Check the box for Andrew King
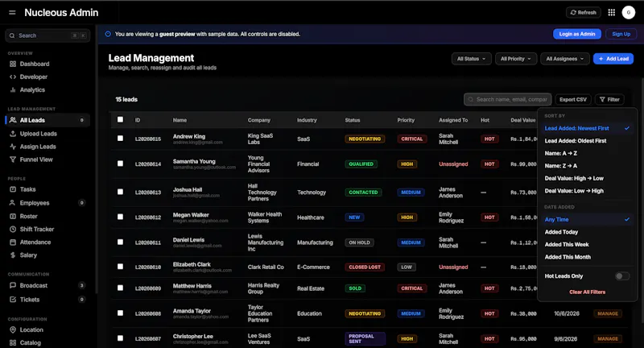Screen dimensions: 644x348 click(120, 139)
